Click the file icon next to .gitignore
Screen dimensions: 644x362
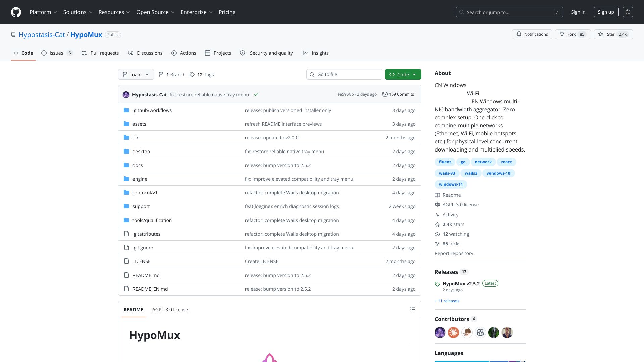click(x=126, y=247)
